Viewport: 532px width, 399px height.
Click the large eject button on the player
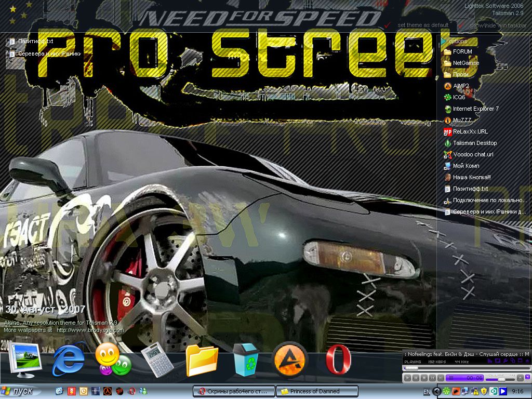pos(520,378)
